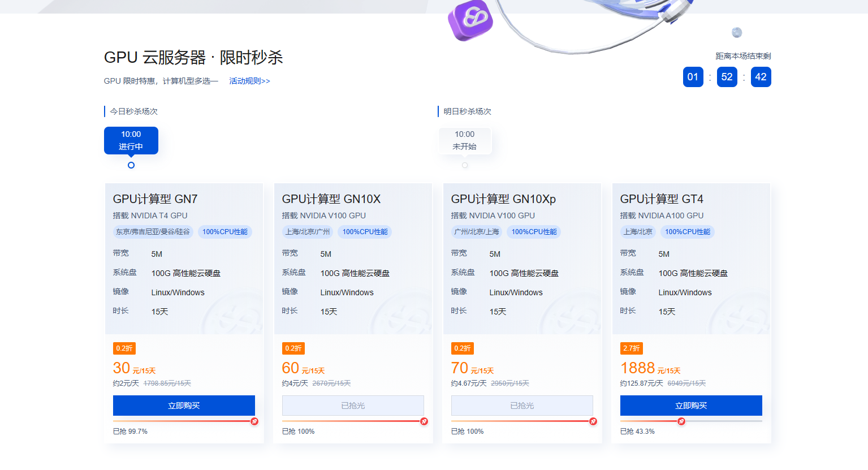Click GN10X sales progress bar
The height and width of the screenshot is (470, 868).
[x=353, y=421]
